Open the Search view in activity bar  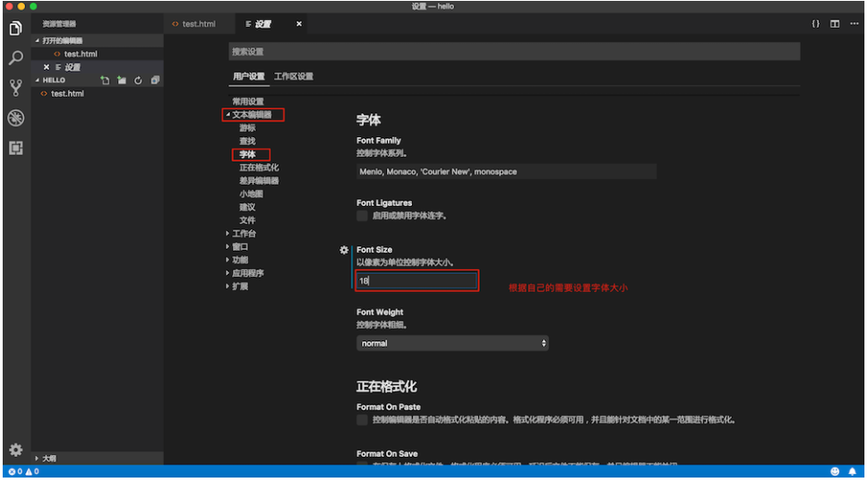coord(16,57)
